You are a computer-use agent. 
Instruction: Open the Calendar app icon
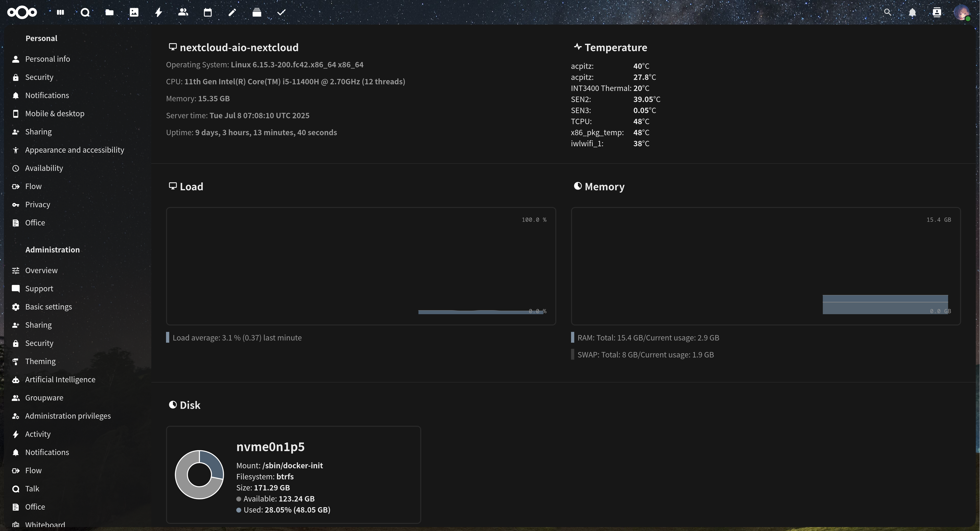(208, 13)
